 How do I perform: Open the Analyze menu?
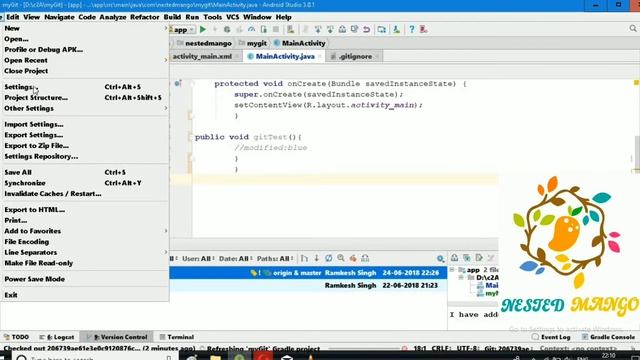tap(113, 17)
